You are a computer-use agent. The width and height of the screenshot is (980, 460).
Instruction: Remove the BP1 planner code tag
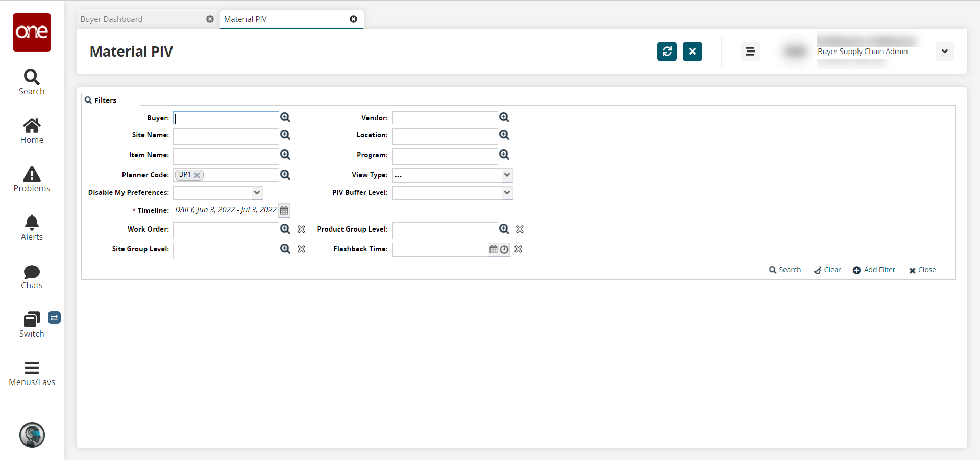point(197,175)
